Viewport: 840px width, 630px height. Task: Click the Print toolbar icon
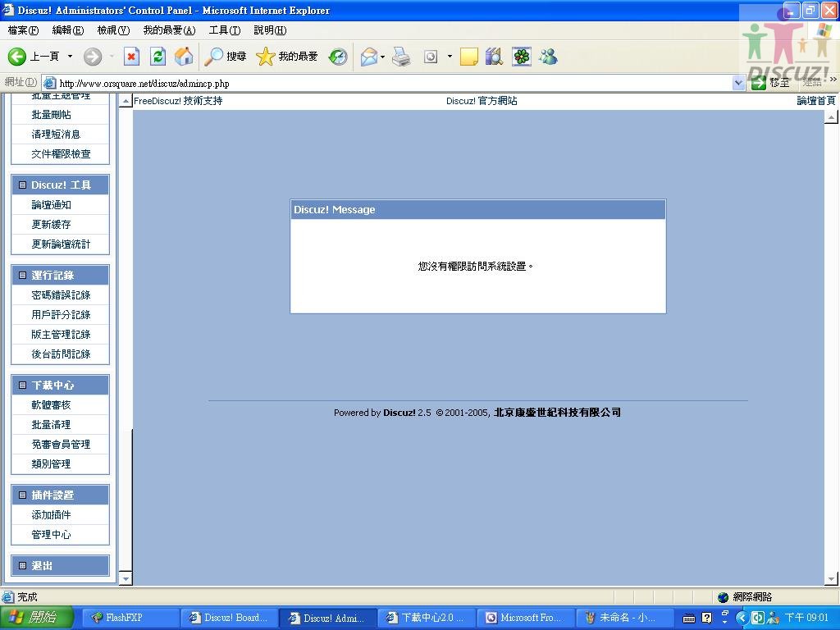[x=401, y=57]
